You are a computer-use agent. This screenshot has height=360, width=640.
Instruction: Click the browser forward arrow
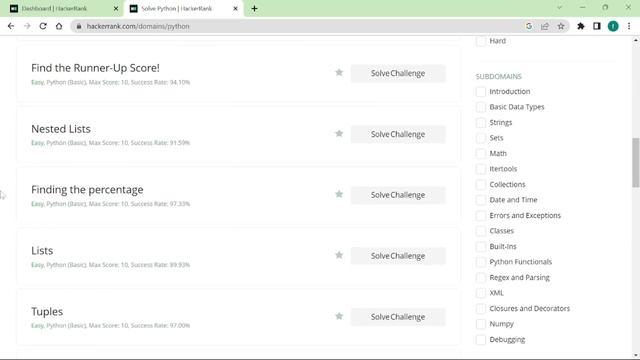click(27, 26)
